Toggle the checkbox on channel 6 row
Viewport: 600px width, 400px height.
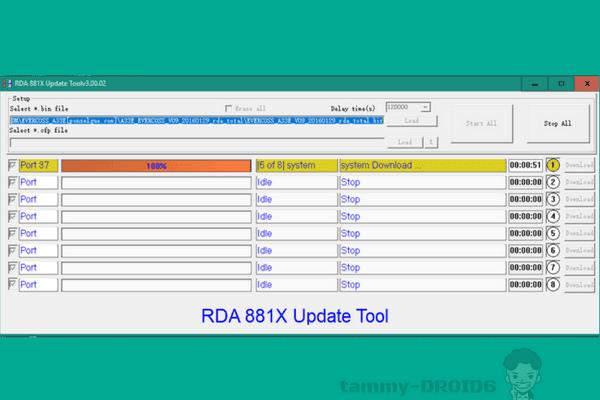12,250
